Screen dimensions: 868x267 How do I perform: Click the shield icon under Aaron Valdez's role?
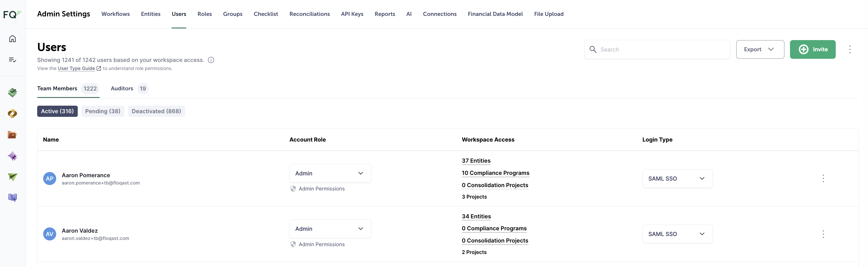coord(293,244)
